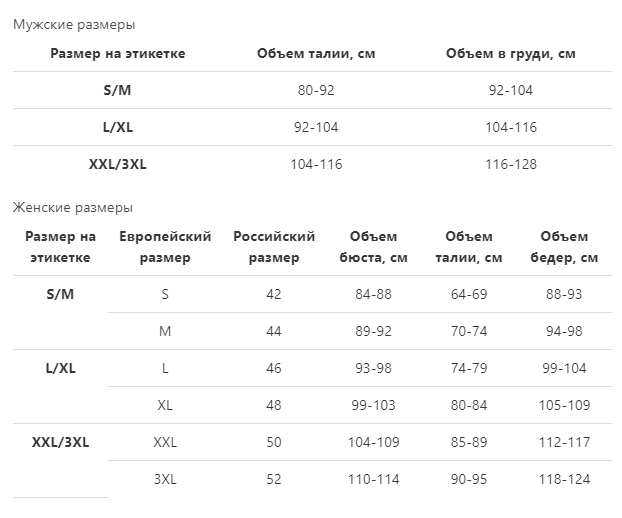Click the 'Объем бедер, см' column header

[564, 247]
